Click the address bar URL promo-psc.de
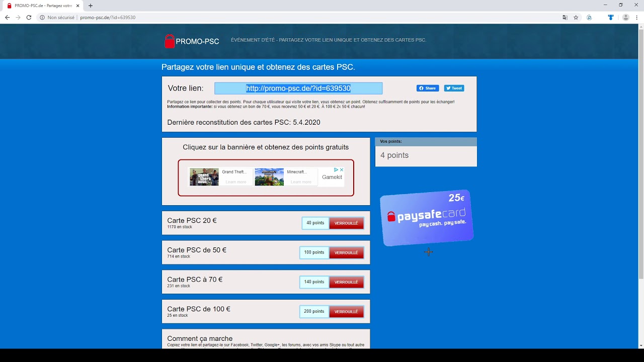 108,17
